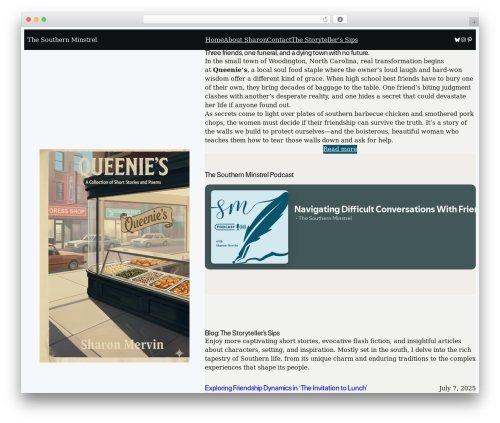Open the About Sharon menu link

pos(245,40)
